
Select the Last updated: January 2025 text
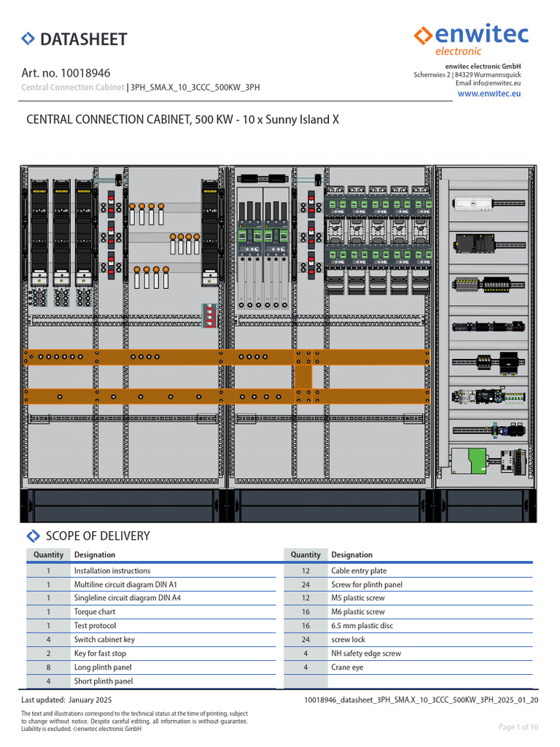coord(66,700)
